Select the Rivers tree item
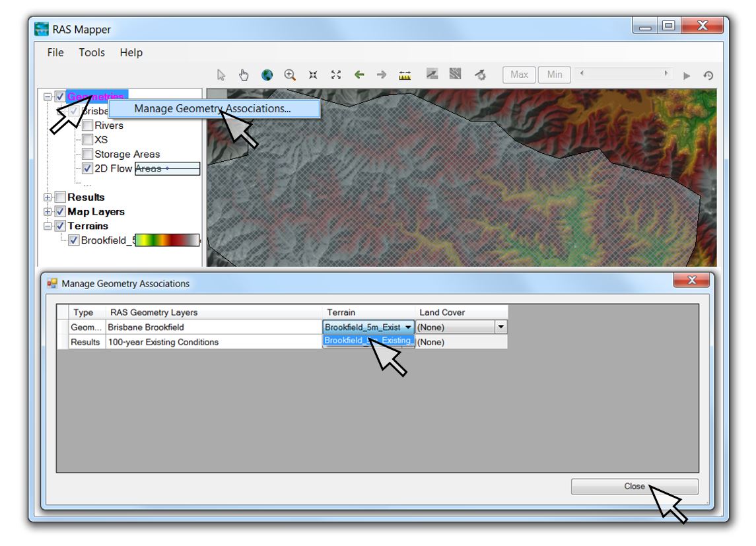756x546 pixels. coord(109,125)
